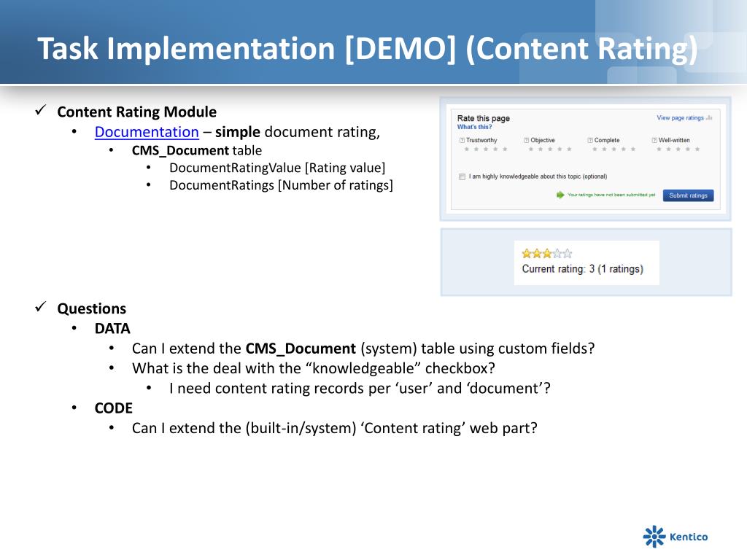Click the Kentico logo icon
The height and width of the screenshot is (560, 747).
(654, 537)
